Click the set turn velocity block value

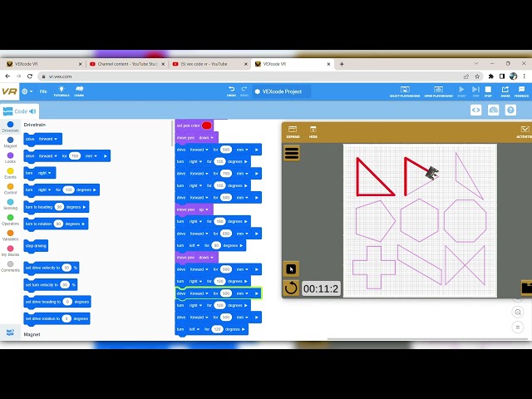65,284
